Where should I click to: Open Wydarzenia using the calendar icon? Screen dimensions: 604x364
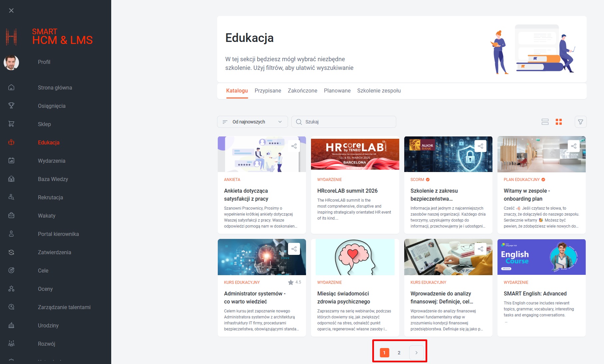11,160
